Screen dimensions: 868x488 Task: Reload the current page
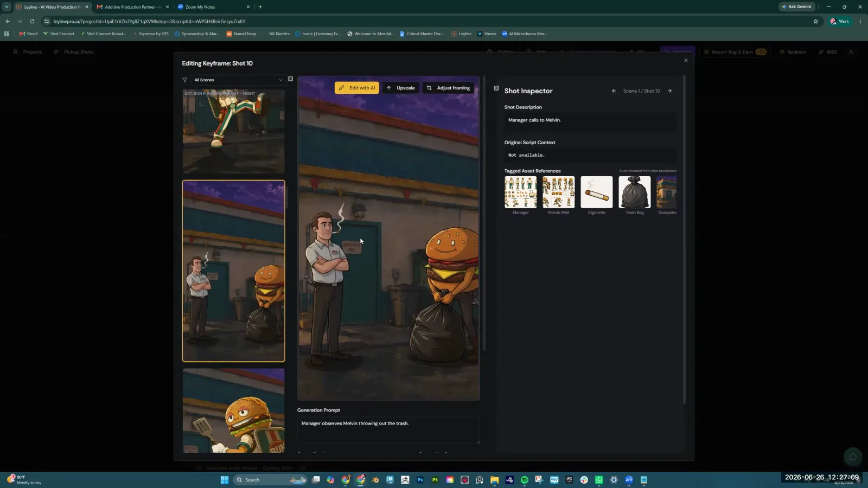[x=32, y=21]
